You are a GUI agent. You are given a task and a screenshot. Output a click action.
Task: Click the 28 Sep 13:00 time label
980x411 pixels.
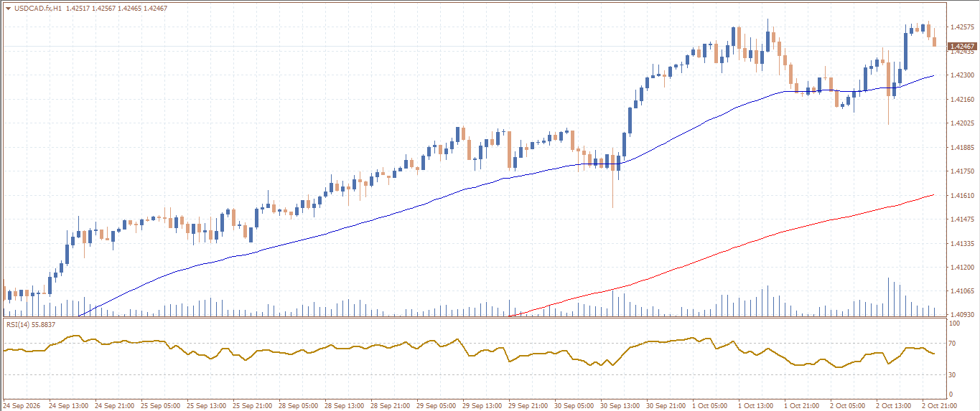tap(345, 406)
